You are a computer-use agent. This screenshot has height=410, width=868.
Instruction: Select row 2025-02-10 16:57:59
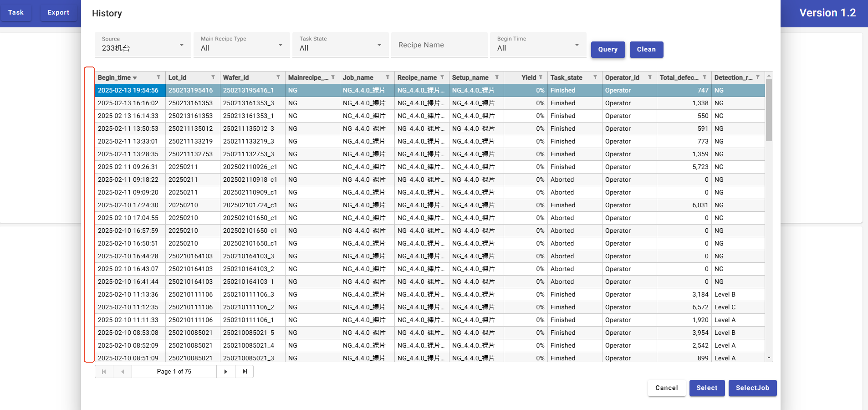pyautogui.click(x=430, y=231)
